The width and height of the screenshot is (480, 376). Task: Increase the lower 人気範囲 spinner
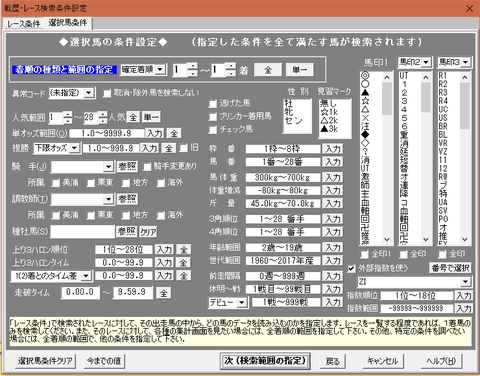[68, 114]
